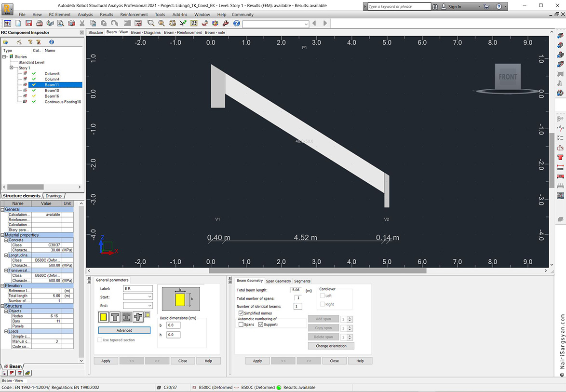Select the T-shaped cross-section type icon
The height and width of the screenshot is (392, 566).
tap(115, 317)
